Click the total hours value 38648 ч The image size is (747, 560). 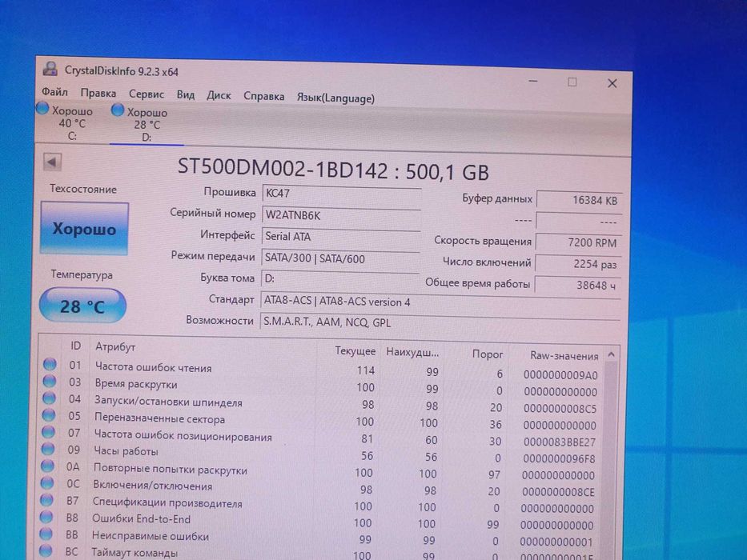coord(577,285)
